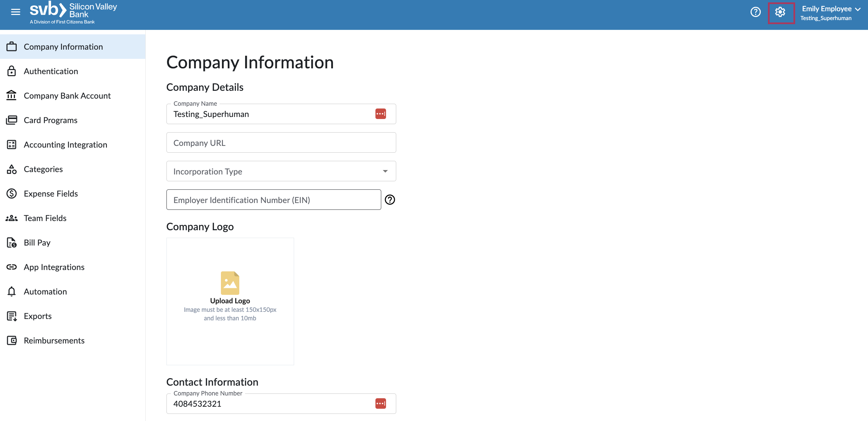
Task: Click the Upload Logo image icon
Action: 230,283
